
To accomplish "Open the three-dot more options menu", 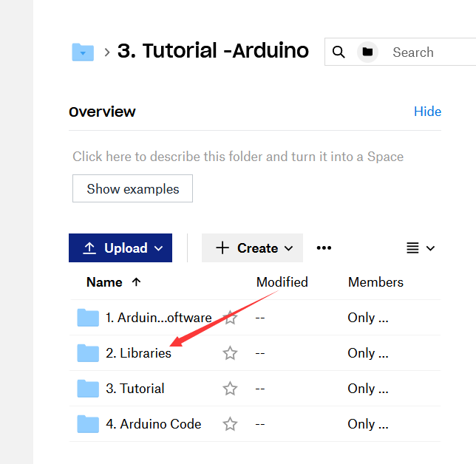I will [324, 248].
